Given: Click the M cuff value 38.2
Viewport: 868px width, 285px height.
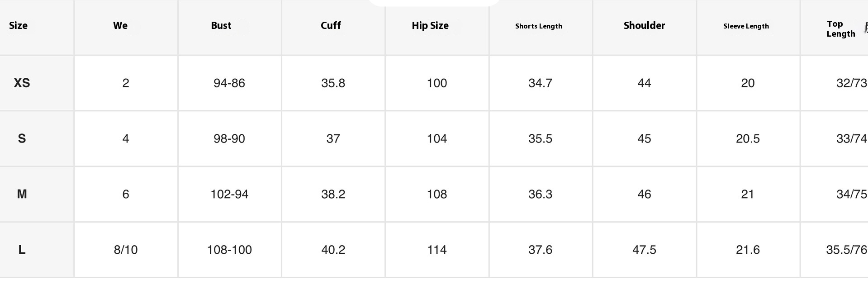Looking at the screenshot, I should coord(333,195).
